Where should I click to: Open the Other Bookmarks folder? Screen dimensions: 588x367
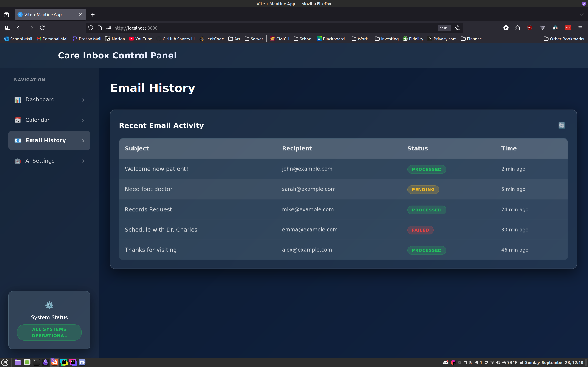pyautogui.click(x=564, y=39)
